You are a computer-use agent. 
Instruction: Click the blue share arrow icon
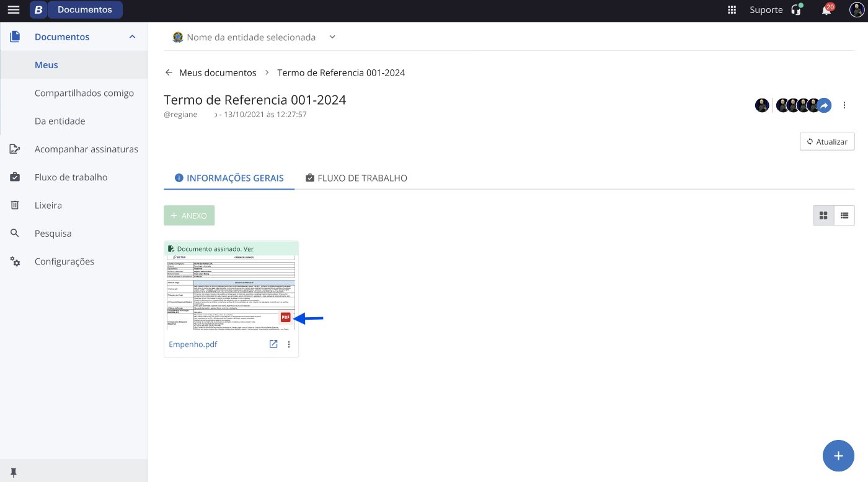point(824,106)
